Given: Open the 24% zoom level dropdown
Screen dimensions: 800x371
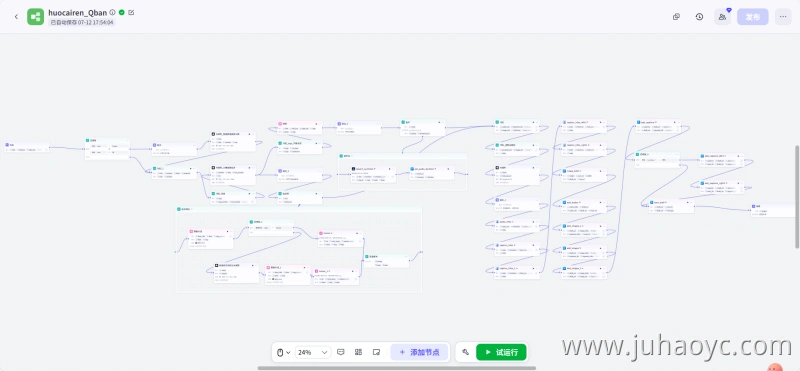Looking at the screenshot, I should click(313, 352).
